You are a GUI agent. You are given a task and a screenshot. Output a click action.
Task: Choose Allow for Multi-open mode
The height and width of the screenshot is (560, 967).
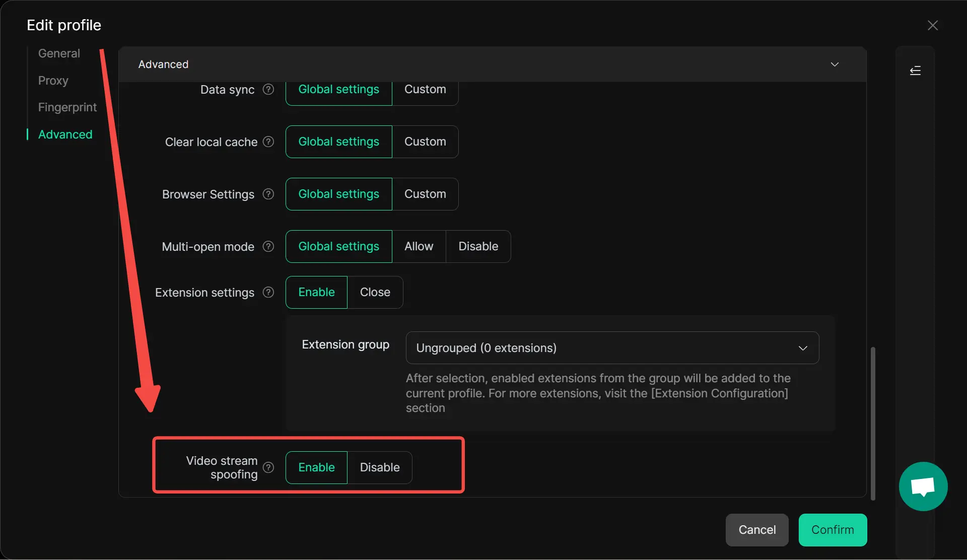[x=419, y=247]
